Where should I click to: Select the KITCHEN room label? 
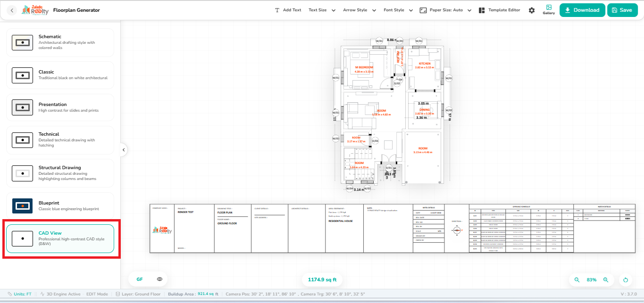click(x=424, y=63)
